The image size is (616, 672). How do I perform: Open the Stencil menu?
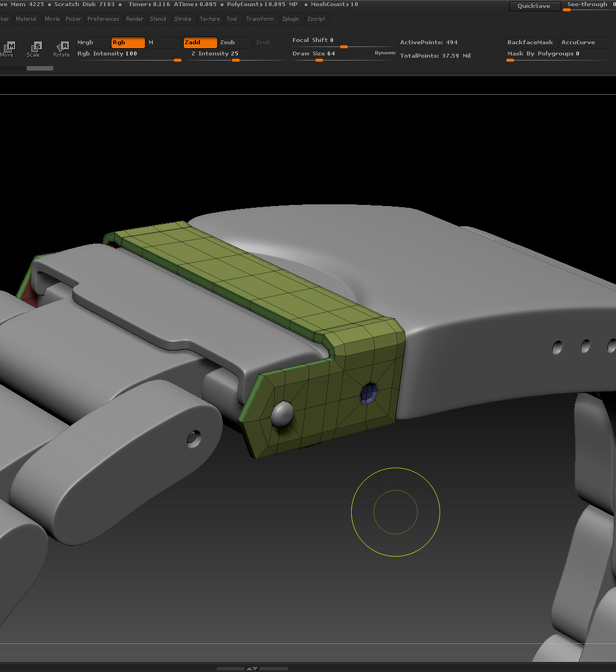pyautogui.click(x=158, y=19)
